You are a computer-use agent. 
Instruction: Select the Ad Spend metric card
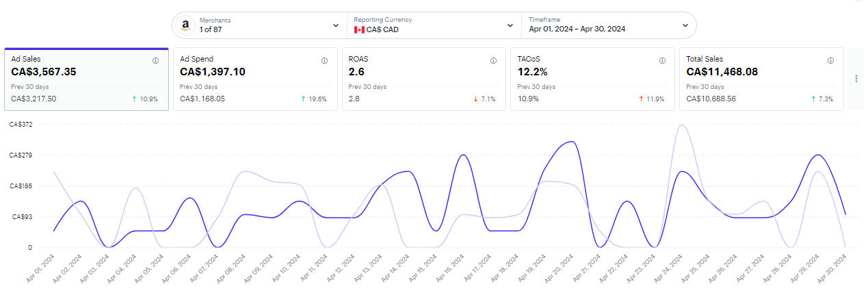tap(255, 79)
